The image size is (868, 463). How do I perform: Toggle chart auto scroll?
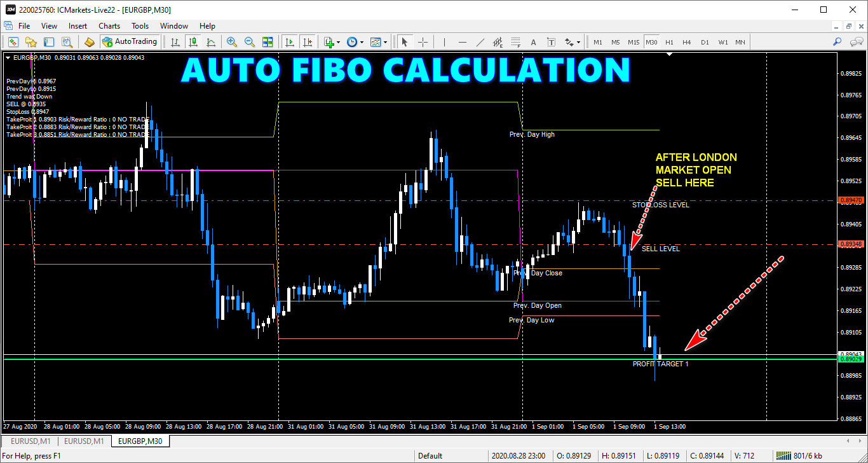click(x=290, y=42)
